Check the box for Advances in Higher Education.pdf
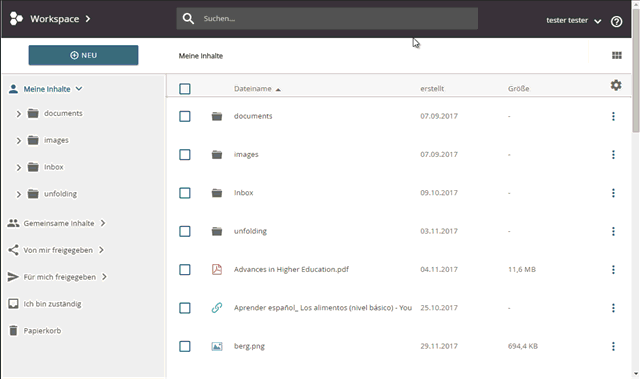This screenshot has width=640, height=379. [185, 270]
